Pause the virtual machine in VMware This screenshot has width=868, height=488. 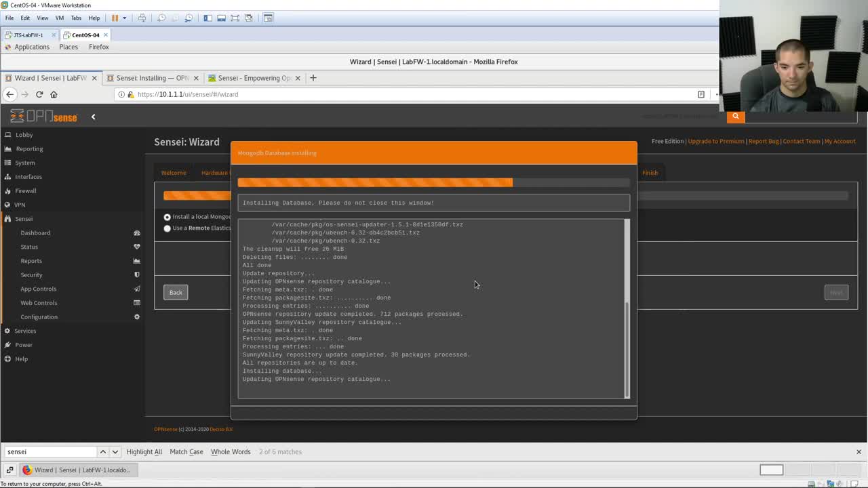coord(115,18)
